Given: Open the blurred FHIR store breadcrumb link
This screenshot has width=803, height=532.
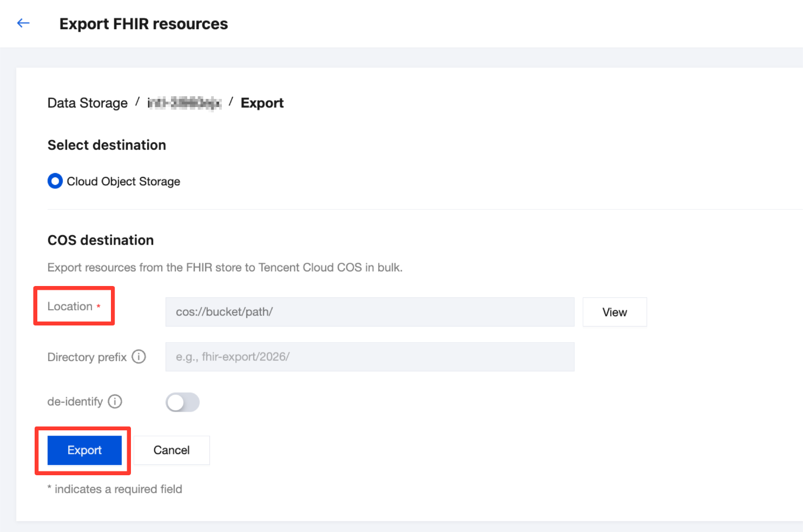Looking at the screenshot, I should 185,103.
